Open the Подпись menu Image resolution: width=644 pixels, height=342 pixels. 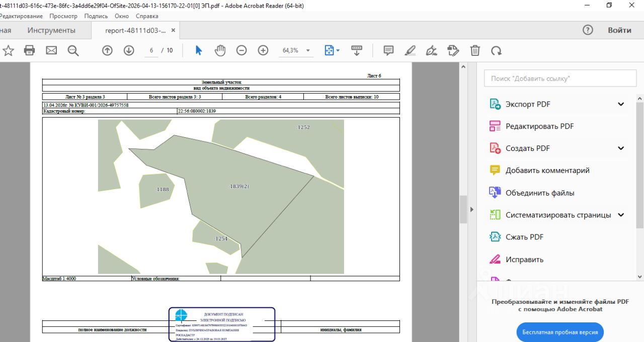pos(96,16)
